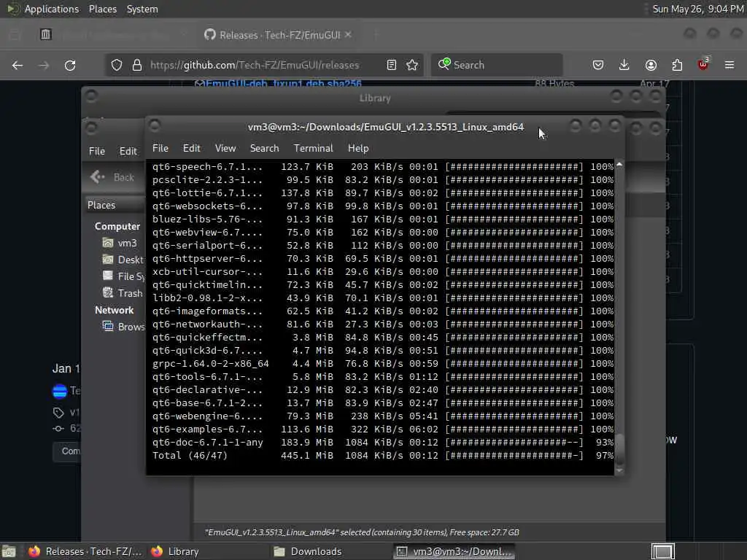Open terminal File menu
The height and width of the screenshot is (560, 747).
160,149
